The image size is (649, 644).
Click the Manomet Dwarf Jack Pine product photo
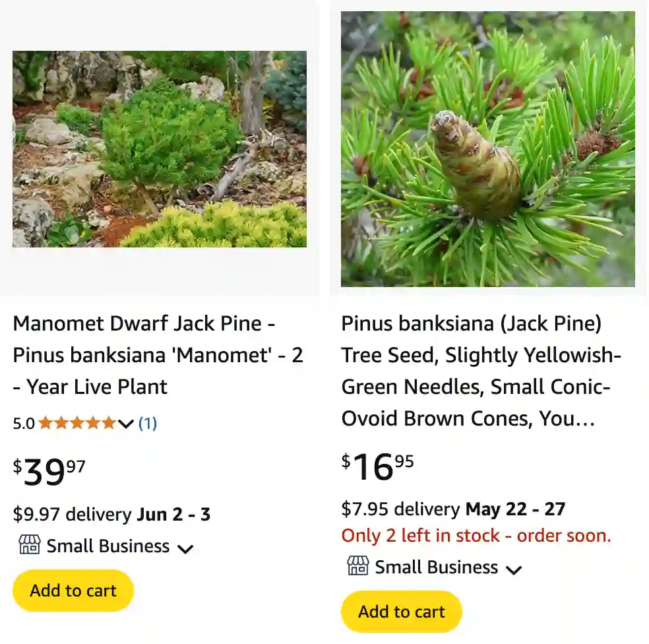[x=160, y=148]
